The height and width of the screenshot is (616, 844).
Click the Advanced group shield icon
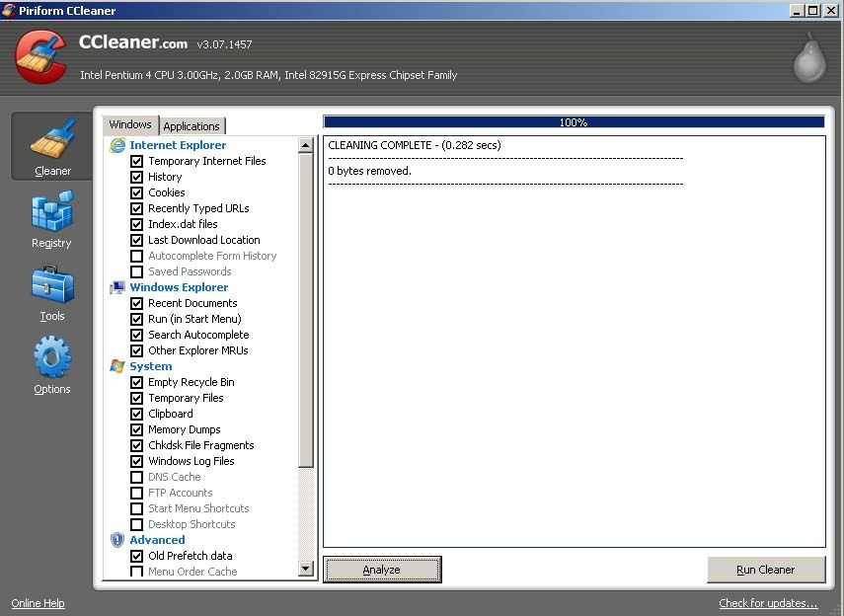click(x=117, y=540)
